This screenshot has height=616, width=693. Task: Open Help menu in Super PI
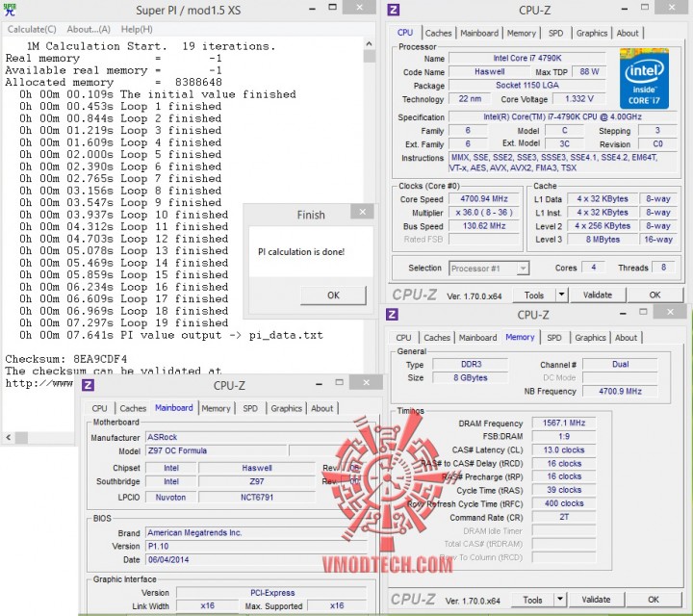137,29
